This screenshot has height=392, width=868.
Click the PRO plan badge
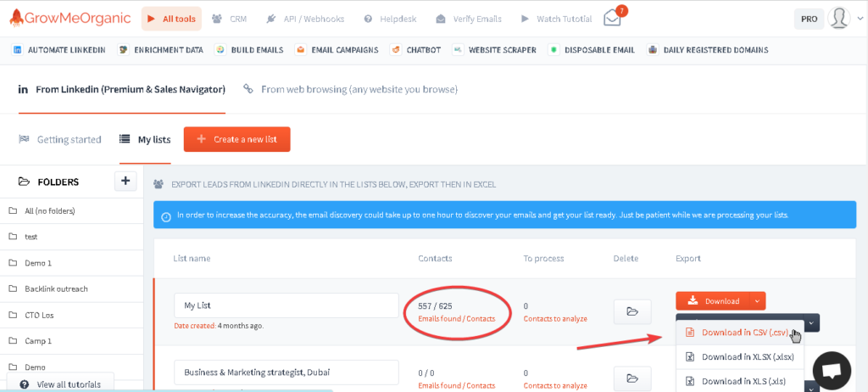[809, 19]
